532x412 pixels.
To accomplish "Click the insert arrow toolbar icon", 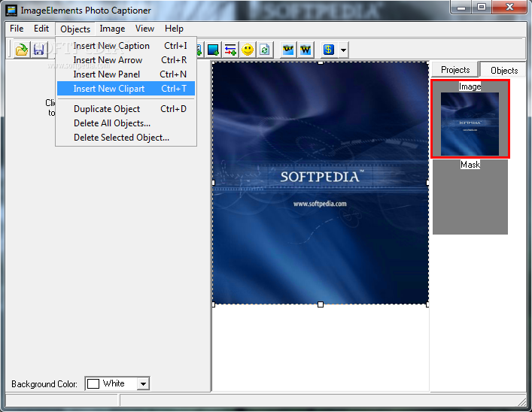I will click(x=230, y=50).
